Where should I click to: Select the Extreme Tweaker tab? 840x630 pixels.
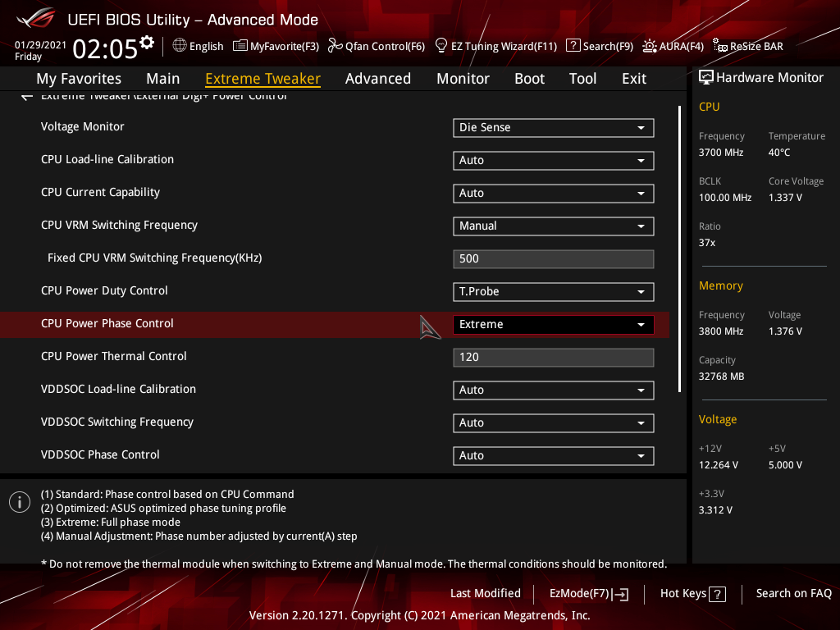click(x=262, y=79)
